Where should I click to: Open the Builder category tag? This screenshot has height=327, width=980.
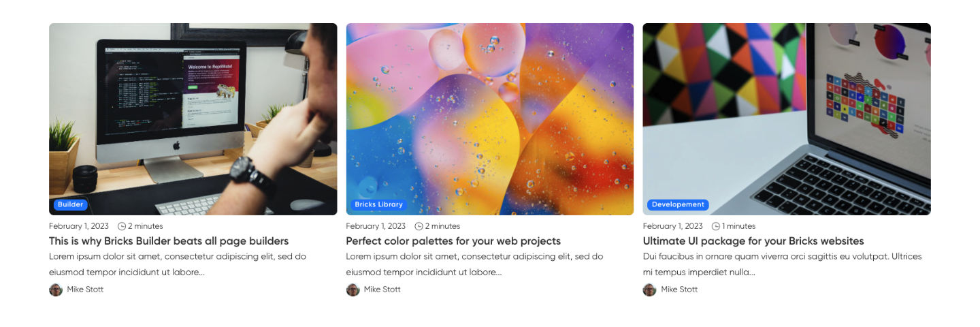(x=70, y=204)
